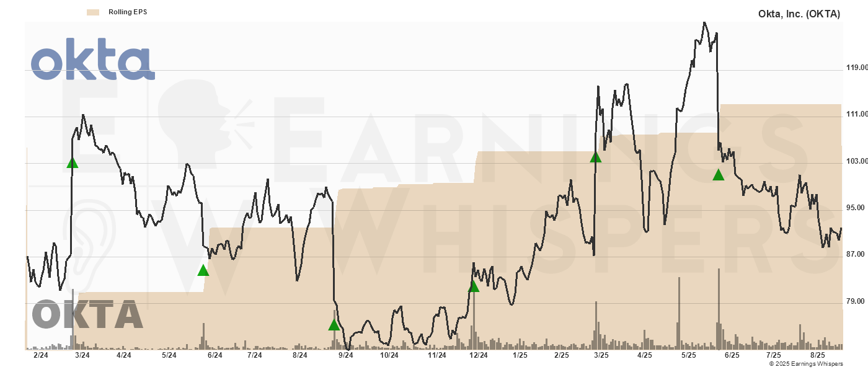Click the 12/24 date axis label
The image size is (868, 372).
[x=478, y=355]
